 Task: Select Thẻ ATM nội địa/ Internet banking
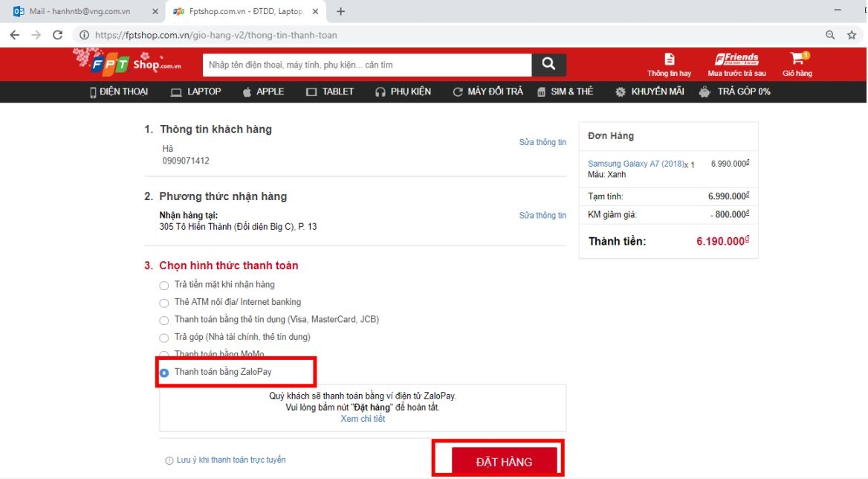point(163,303)
